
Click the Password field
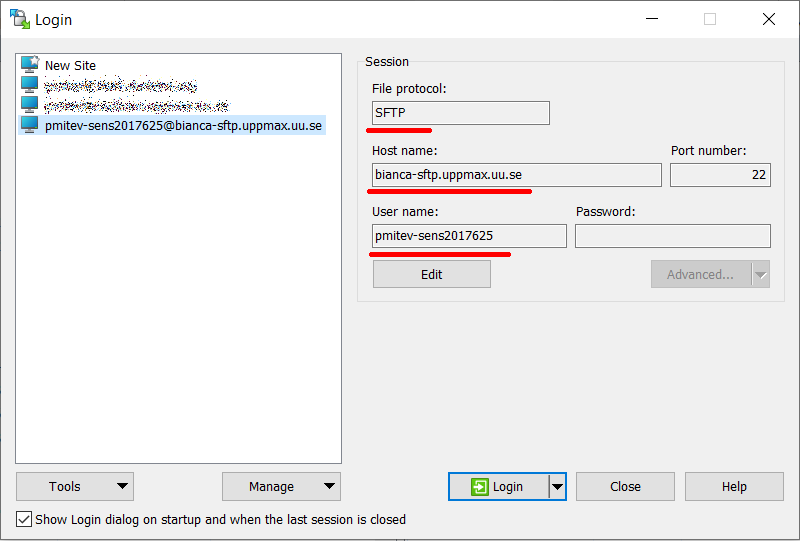pos(672,236)
